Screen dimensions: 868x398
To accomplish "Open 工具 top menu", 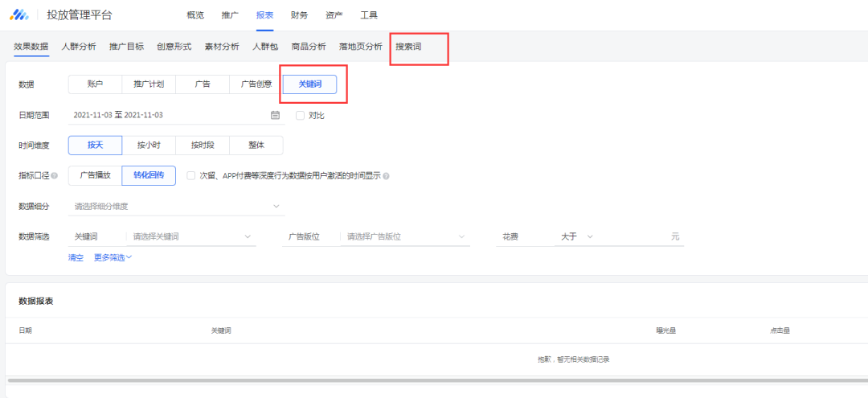I will click(369, 15).
